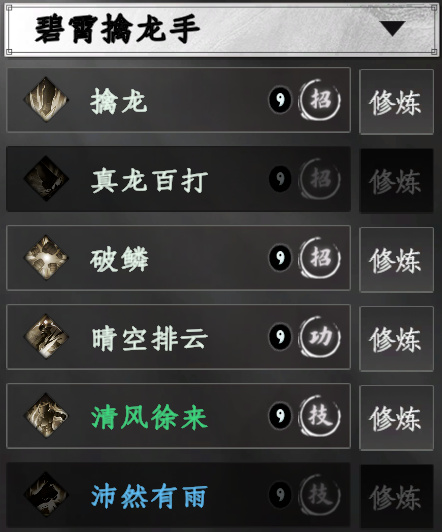
Task: Click the level 9 orb on 破鳞
Action: (280, 258)
